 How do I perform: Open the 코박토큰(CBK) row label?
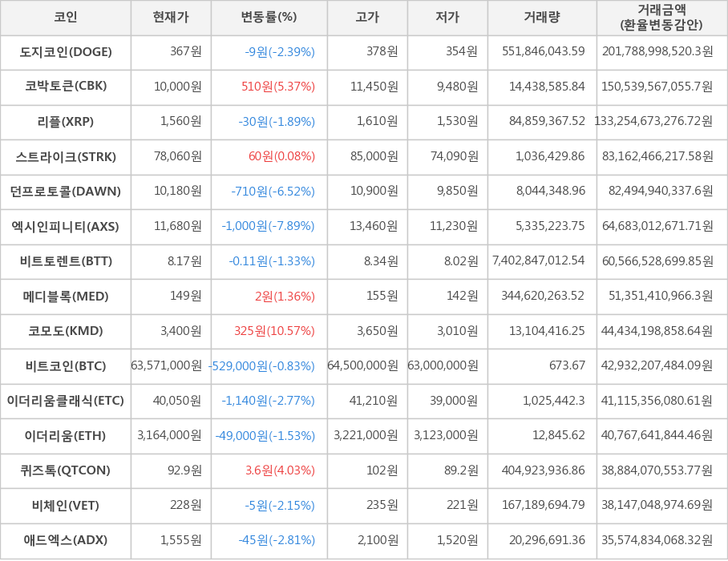coord(66,87)
